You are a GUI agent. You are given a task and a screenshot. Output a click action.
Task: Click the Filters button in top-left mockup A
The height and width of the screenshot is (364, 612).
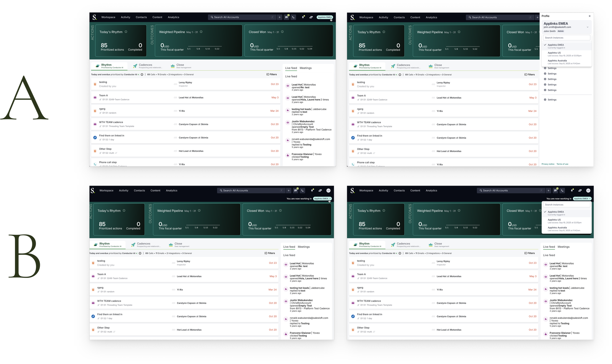(x=271, y=74)
